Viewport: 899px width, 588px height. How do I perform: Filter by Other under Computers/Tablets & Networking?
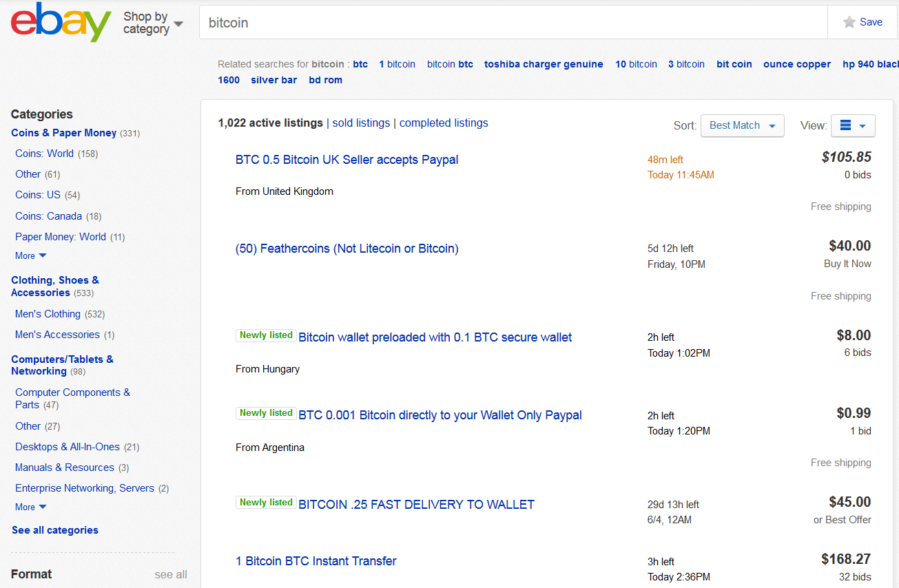pyautogui.click(x=28, y=426)
